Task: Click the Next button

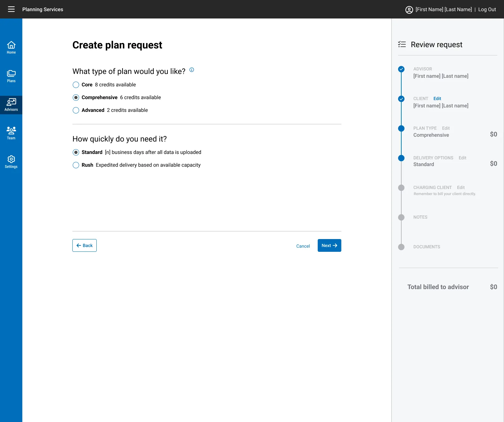Action: click(330, 245)
